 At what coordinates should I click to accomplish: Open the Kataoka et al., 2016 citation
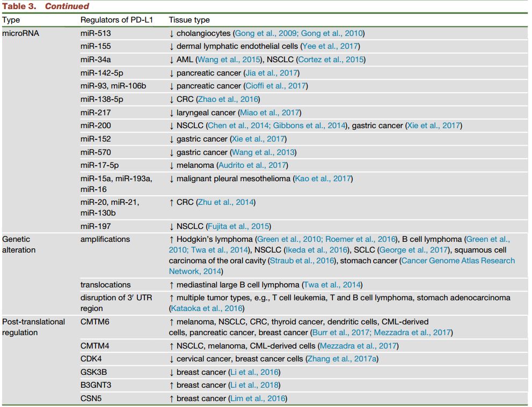[x=207, y=309]
